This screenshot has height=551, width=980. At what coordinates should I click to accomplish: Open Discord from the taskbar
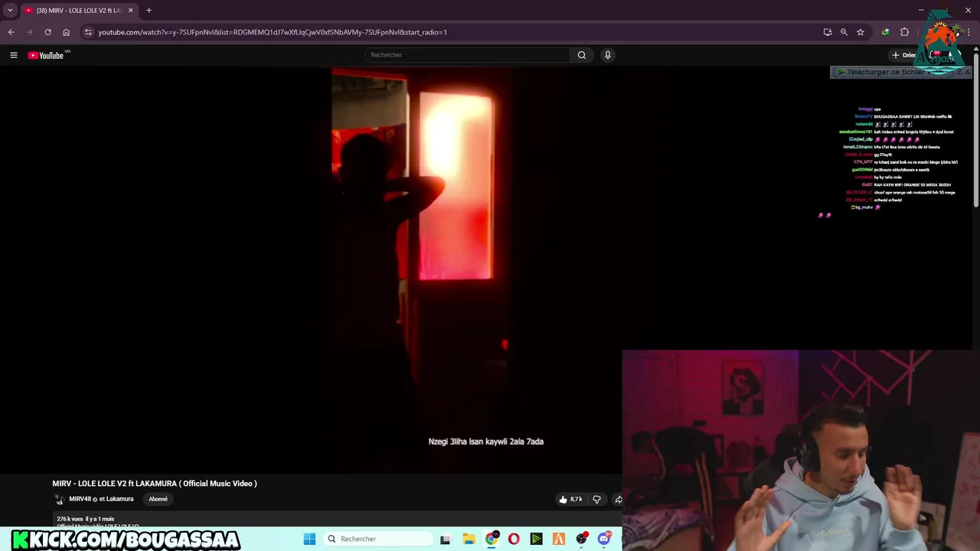[604, 539]
